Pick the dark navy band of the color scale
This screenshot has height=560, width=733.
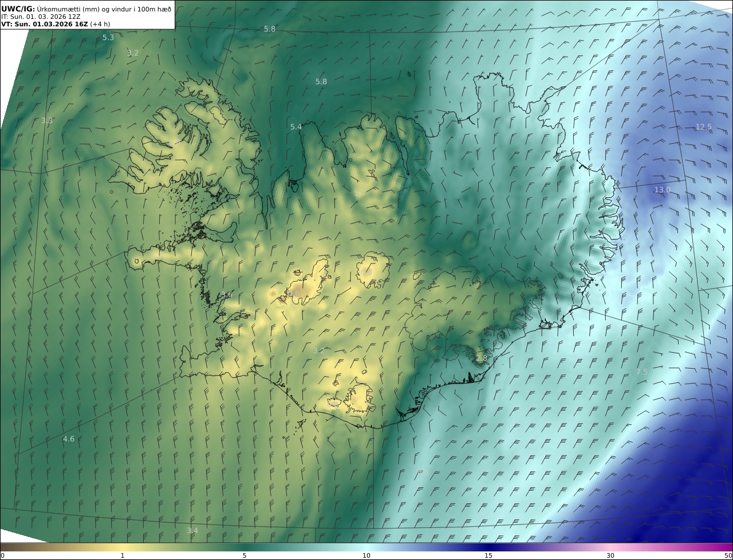488,547
